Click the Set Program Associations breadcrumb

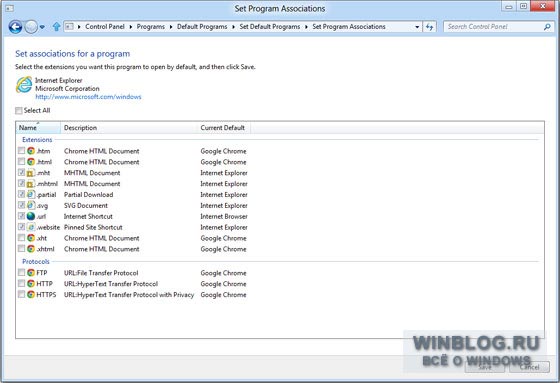pos(349,27)
